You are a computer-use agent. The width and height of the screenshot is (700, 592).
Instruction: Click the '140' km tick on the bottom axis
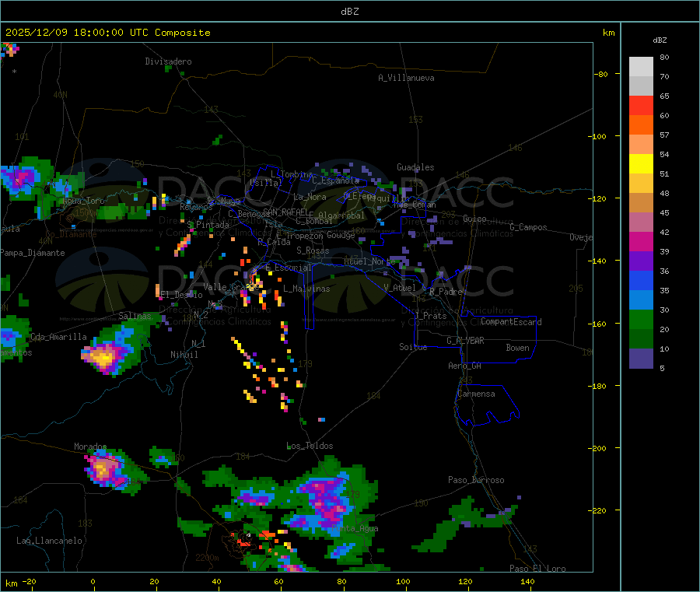click(x=527, y=581)
